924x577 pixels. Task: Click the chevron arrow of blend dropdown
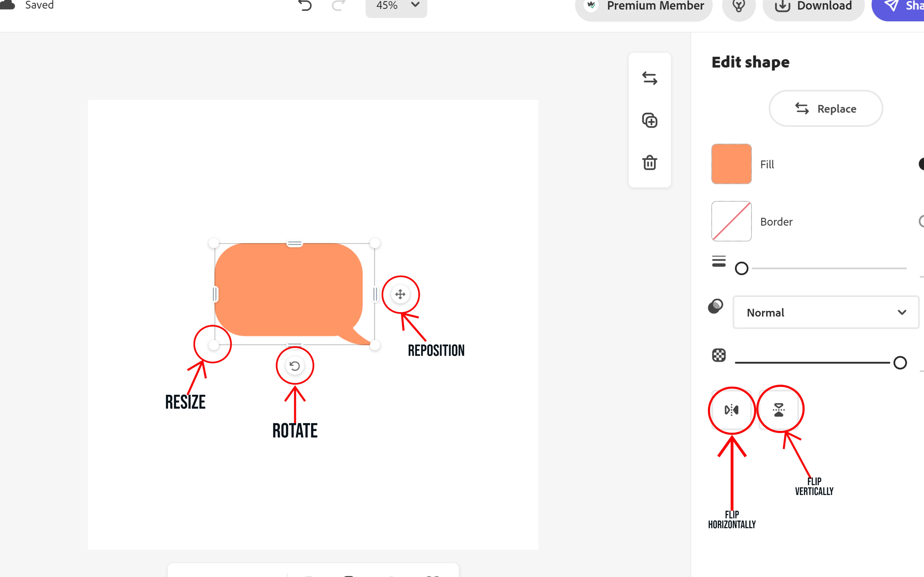tap(902, 313)
